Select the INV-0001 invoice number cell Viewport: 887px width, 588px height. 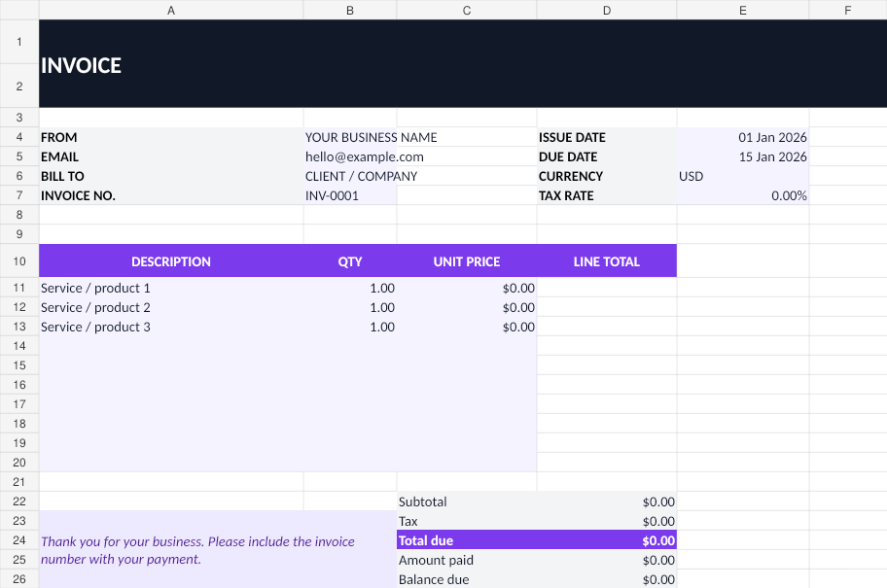(x=350, y=195)
